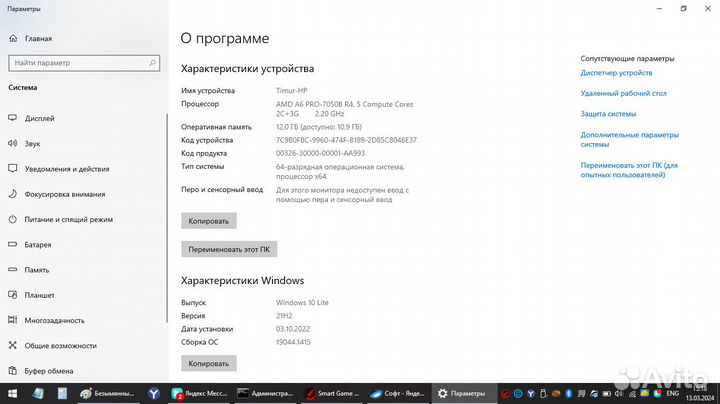The width and height of the screenshot is (720, 404).
Task: Click the OS build 19044.1415
Action: click(x=293, y=342)
